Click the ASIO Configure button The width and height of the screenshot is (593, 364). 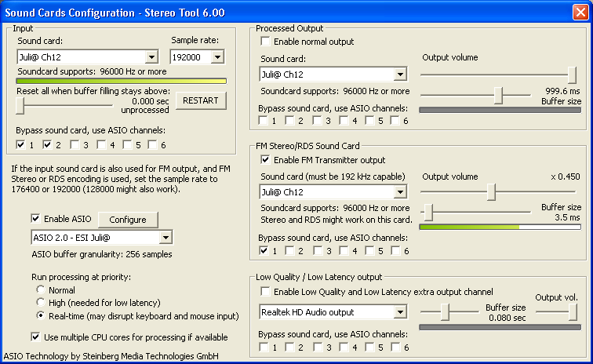pos(128,220)
